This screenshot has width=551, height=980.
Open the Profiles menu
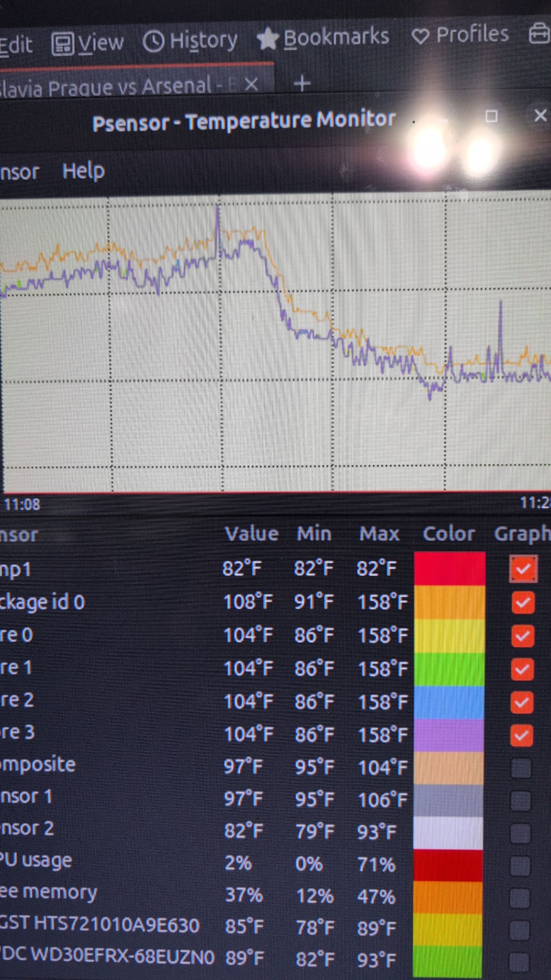click(461, 35)
